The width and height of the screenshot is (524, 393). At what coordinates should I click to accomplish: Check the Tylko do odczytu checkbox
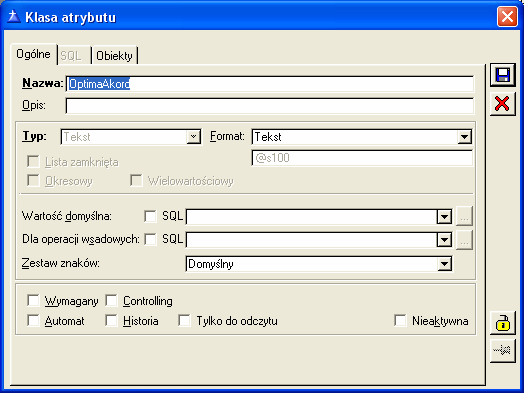pyautogui.click(x=184, y=320)
